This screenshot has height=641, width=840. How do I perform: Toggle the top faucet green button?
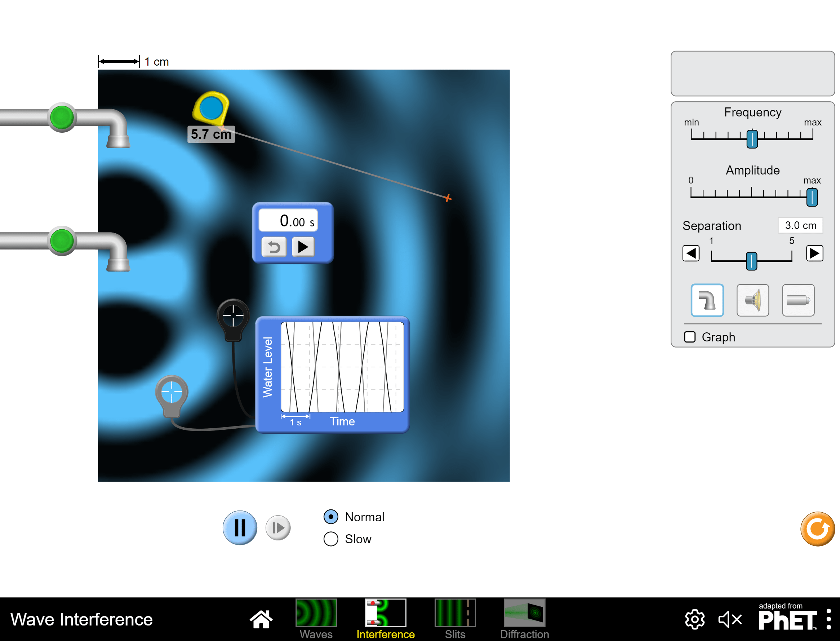click(62, 117)
